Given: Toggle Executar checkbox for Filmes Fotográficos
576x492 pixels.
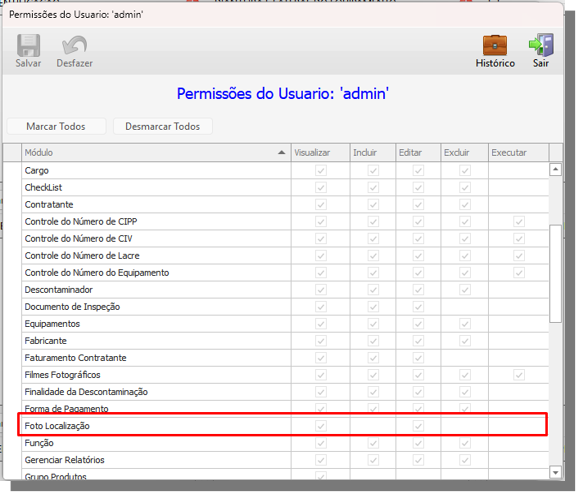Looking at the screenshot, I should [519, 375].
